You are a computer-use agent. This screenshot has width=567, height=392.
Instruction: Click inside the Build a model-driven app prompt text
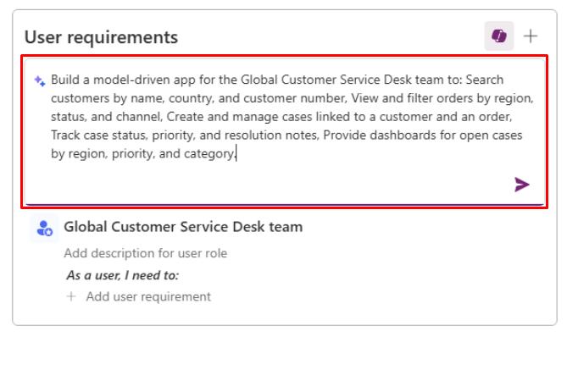pyautogui.click(x=292, y=117)
